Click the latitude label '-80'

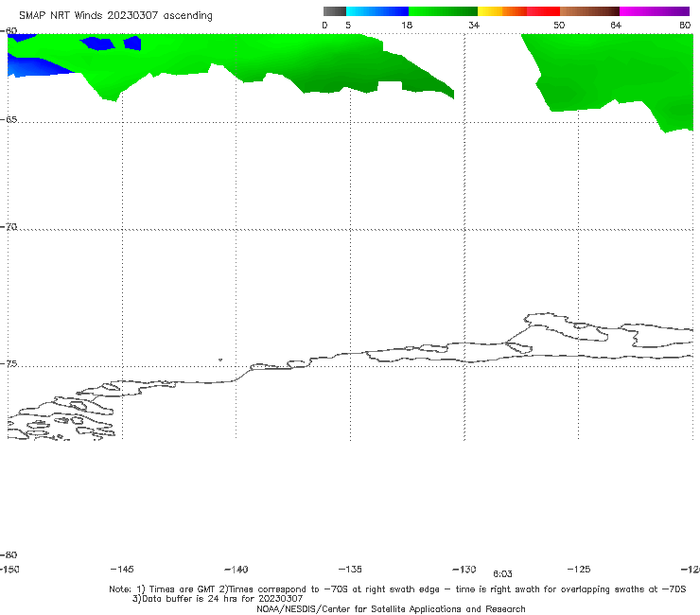coord(9,554)
